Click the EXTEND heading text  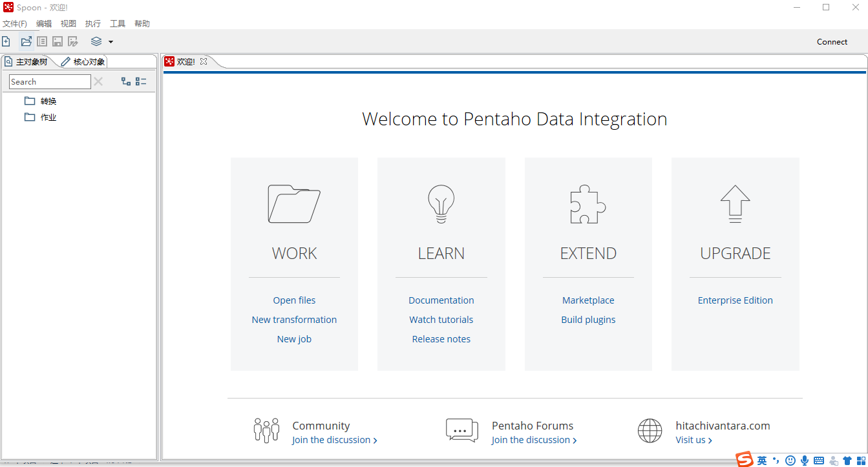588,254
